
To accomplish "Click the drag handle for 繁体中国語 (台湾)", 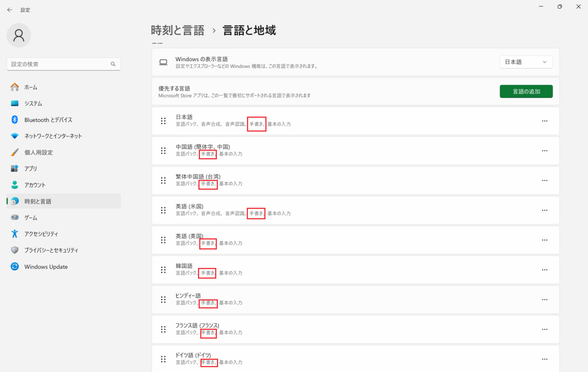I will [x=163, y=181].
